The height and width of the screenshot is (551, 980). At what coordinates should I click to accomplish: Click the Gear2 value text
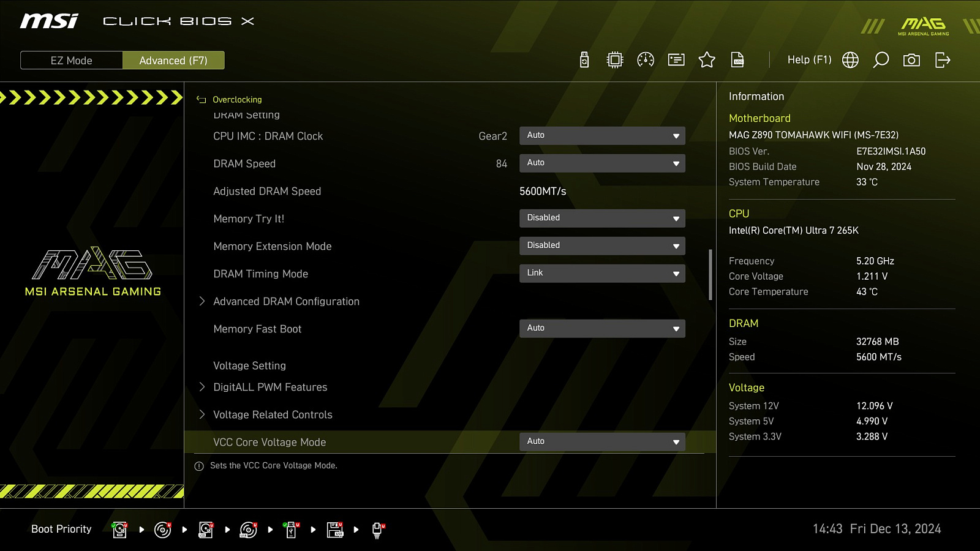pyautogui.click(x=493, y=136)
